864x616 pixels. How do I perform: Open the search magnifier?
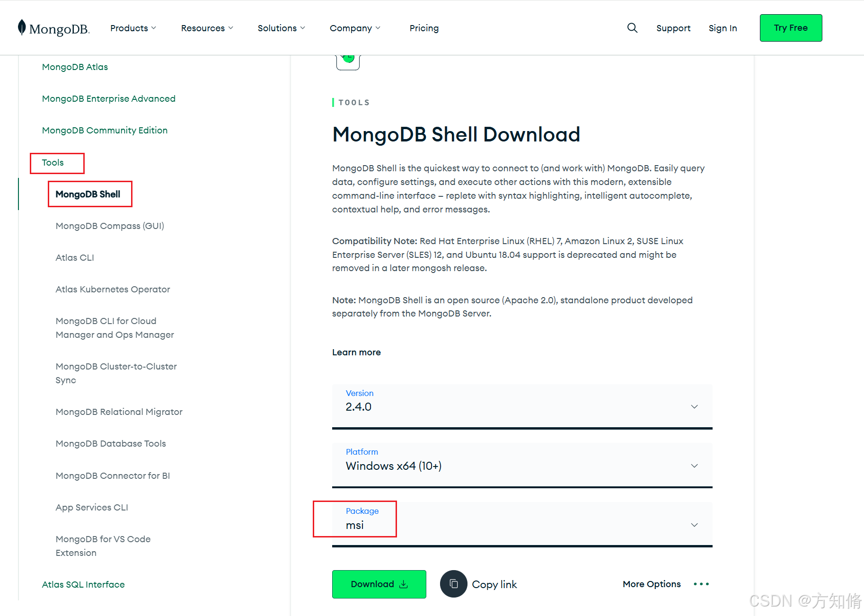[632, 28]
